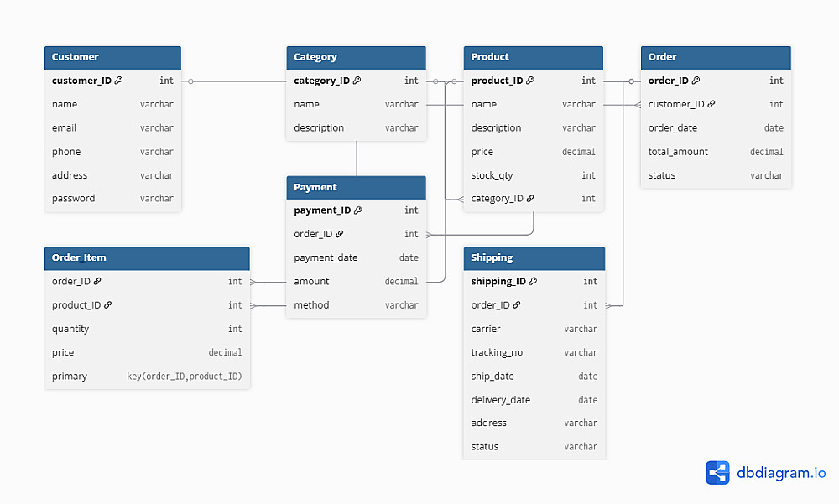Click the key icon next to customer_ID
This screenshot has width=839, height=504.
click(119, 81)
